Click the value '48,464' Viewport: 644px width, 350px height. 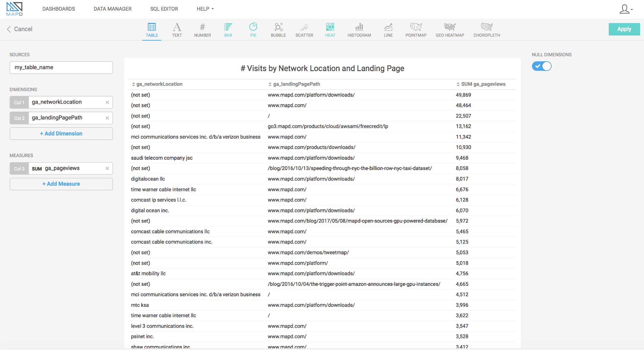[463, 105]
